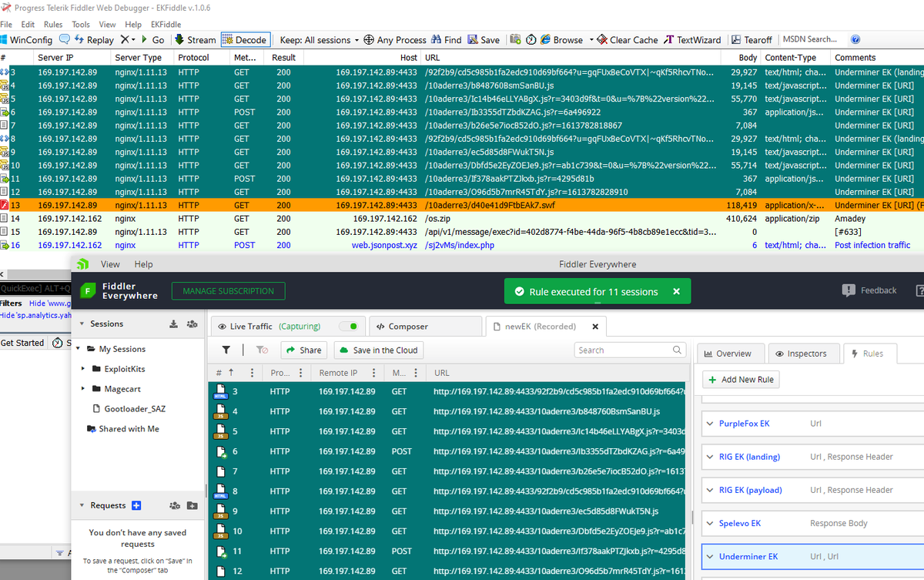This screenshot has width=924, height=580.
Task: Open View menu in Fiddler Everywhere
Action: click(x=110, y=264)
